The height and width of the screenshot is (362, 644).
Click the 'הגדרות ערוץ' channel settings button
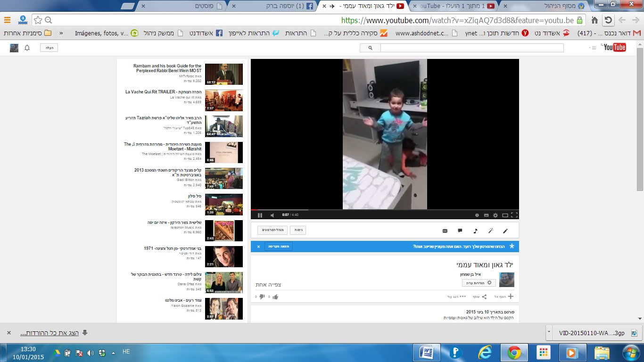click(x=479, y=283)
